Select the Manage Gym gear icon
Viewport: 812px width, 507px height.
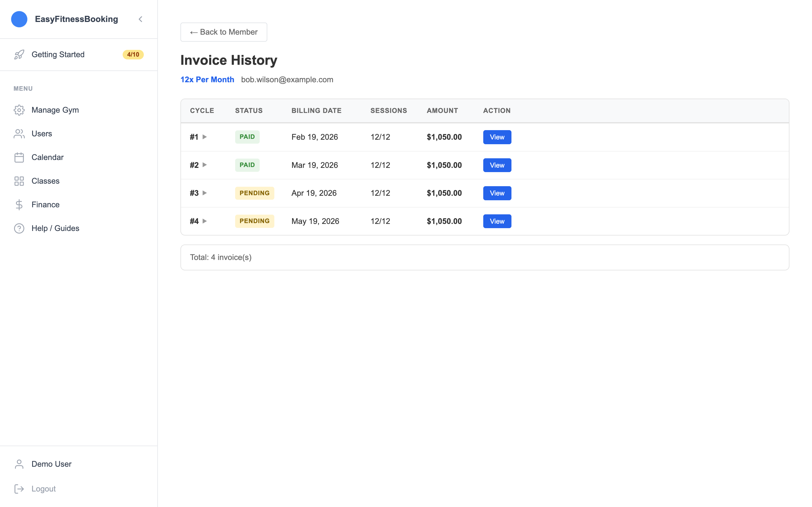point(19,110)
